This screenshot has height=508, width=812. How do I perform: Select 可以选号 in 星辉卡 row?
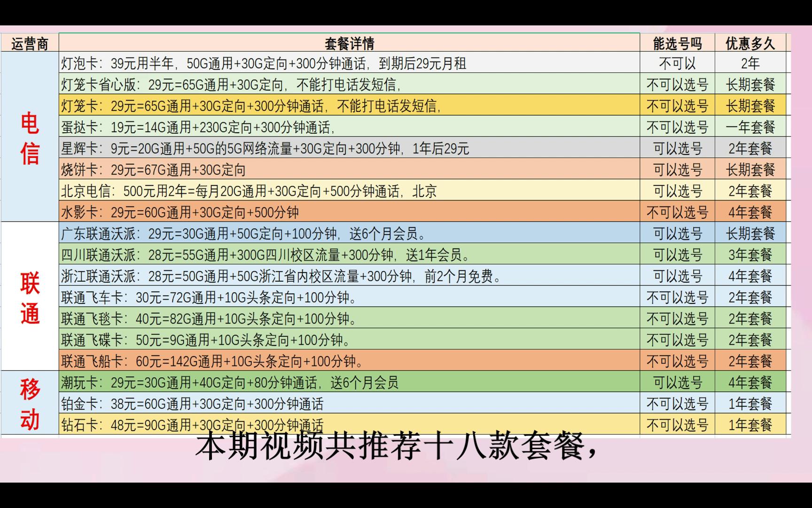[x=677, y=148]
